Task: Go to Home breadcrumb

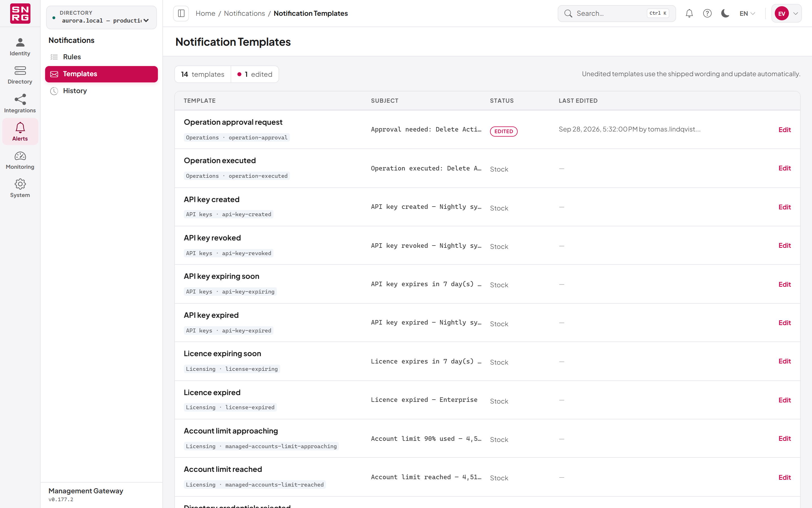Action: point(205,14)
